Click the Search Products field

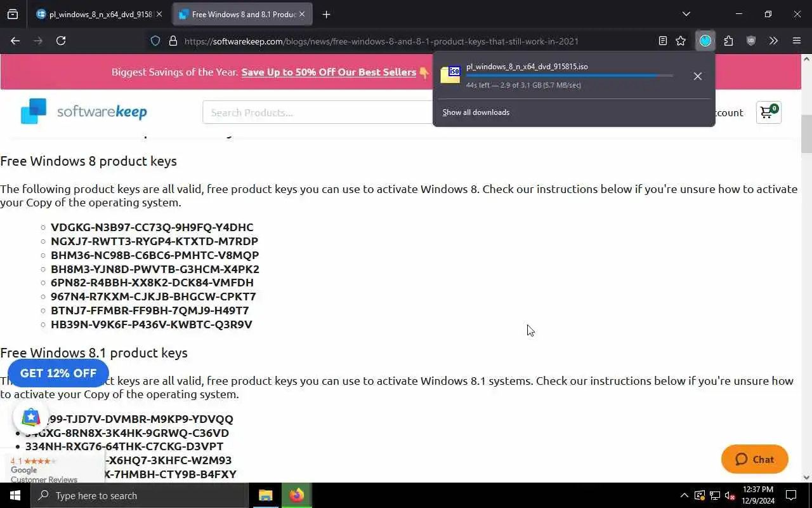[317, 112]
